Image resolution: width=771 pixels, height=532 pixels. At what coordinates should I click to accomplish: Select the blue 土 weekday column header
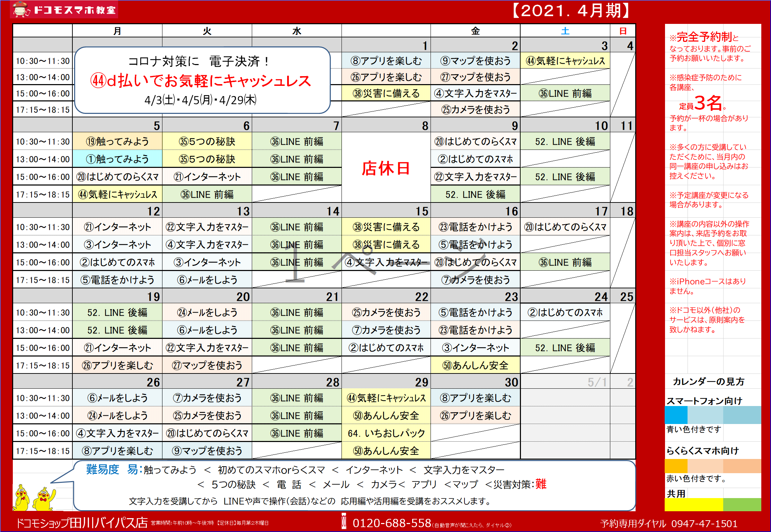(x=565, y=31)
